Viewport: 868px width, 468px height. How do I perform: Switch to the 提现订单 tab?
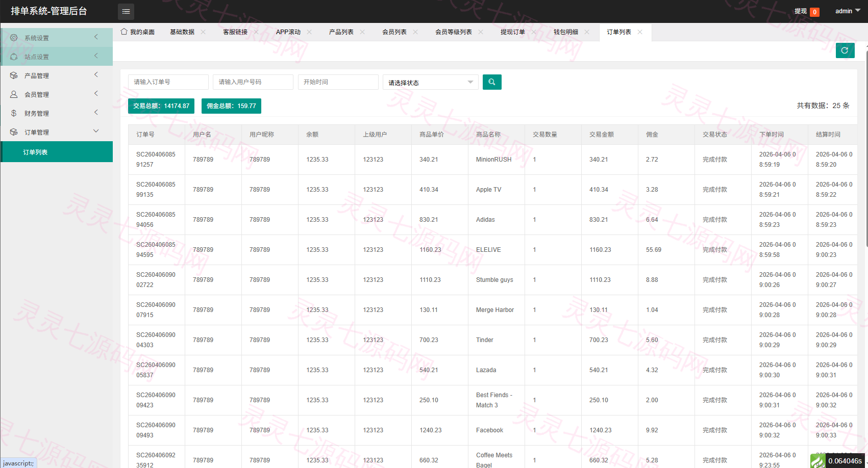[513, 32]
